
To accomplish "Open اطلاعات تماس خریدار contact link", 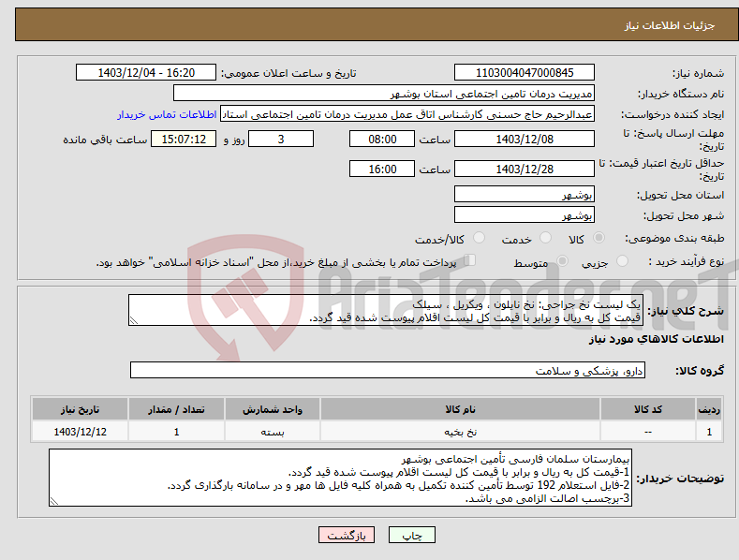I will pos(167,114).
